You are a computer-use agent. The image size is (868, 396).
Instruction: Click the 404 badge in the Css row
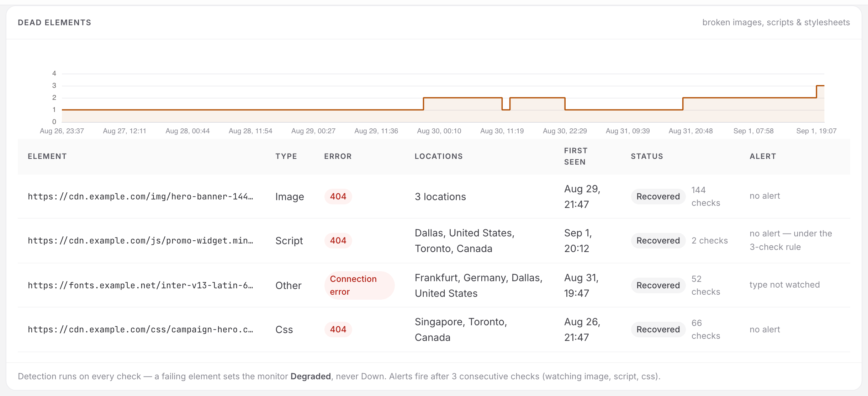(x=338, y=330)
